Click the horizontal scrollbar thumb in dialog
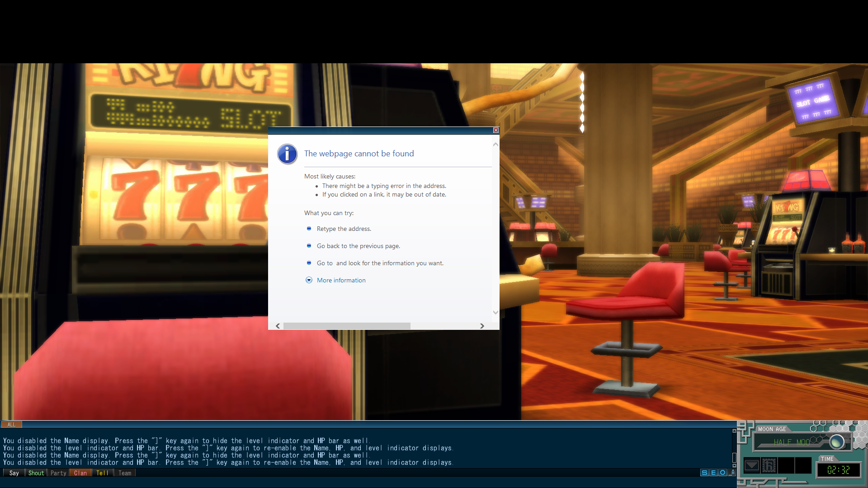Screen dimensions: 868x488 click(x=347, y=326)
